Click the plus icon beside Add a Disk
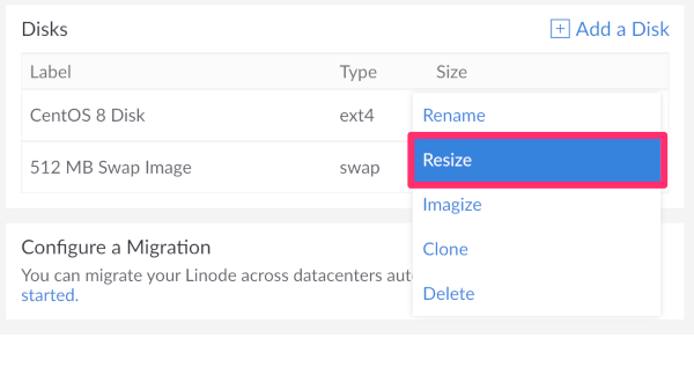 (x=560, y=29)
